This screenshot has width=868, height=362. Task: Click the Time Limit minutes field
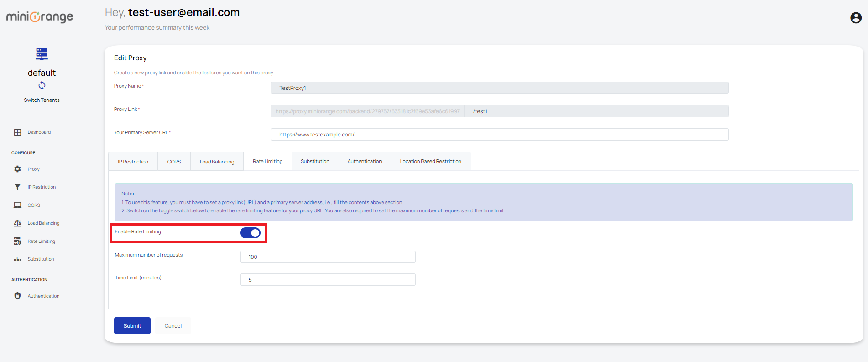[x=328, y=279]
